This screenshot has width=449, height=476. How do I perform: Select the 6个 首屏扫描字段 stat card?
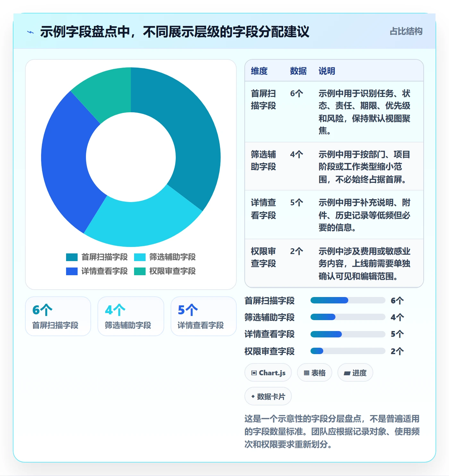coord(58,316)
